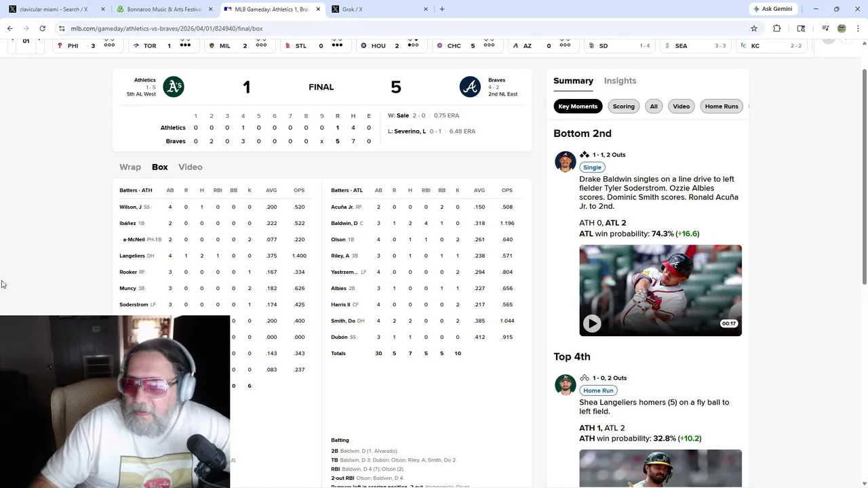Bookmark this page with the star icon

click(x=753, y=28)
